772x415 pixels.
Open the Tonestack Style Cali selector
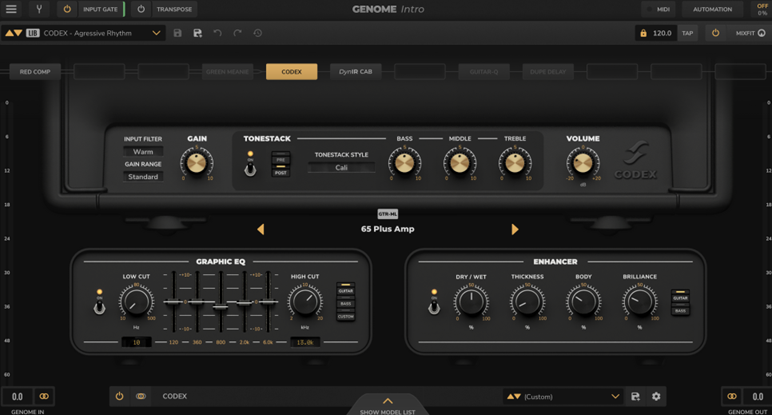[341, 167]
